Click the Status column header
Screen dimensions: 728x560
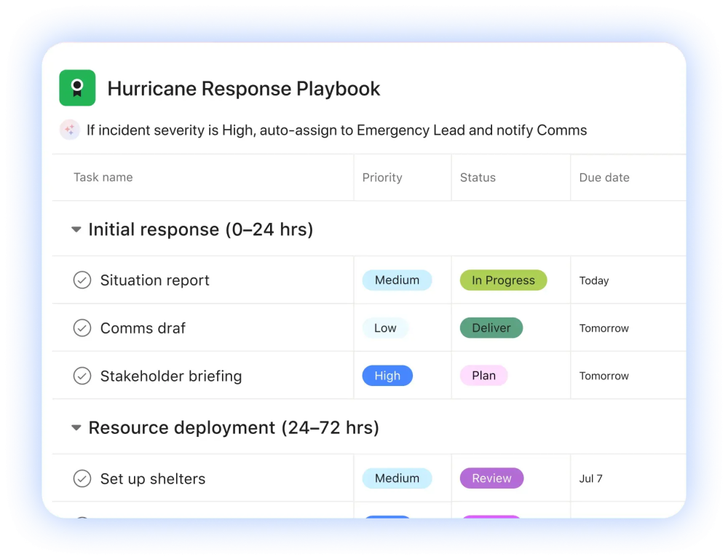(x=478, y=178)
